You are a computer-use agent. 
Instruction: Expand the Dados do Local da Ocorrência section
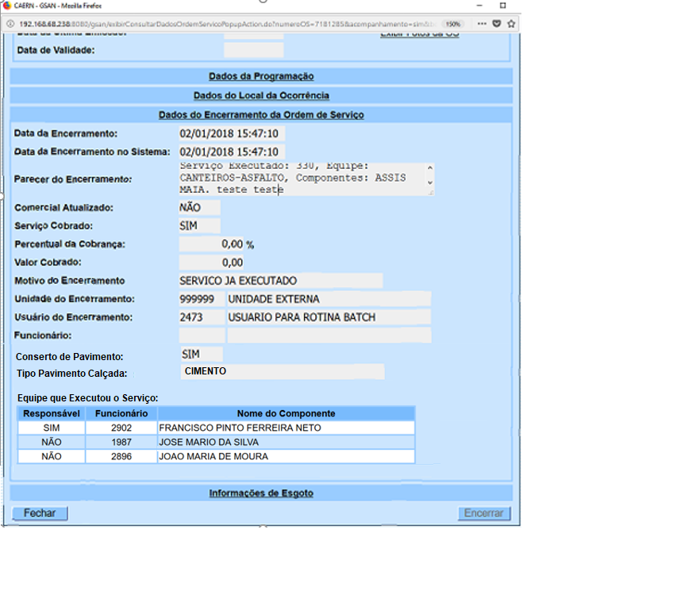click(x=260, y=94)
